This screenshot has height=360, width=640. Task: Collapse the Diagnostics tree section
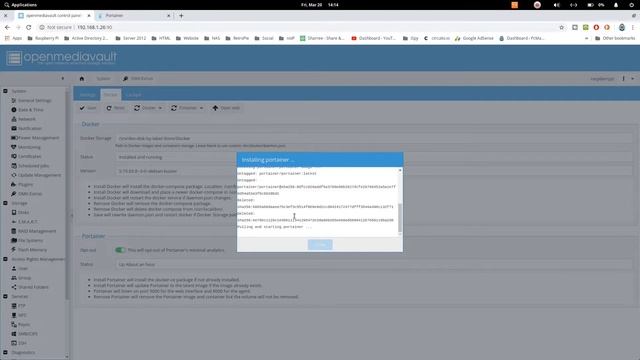coord(5,352)
